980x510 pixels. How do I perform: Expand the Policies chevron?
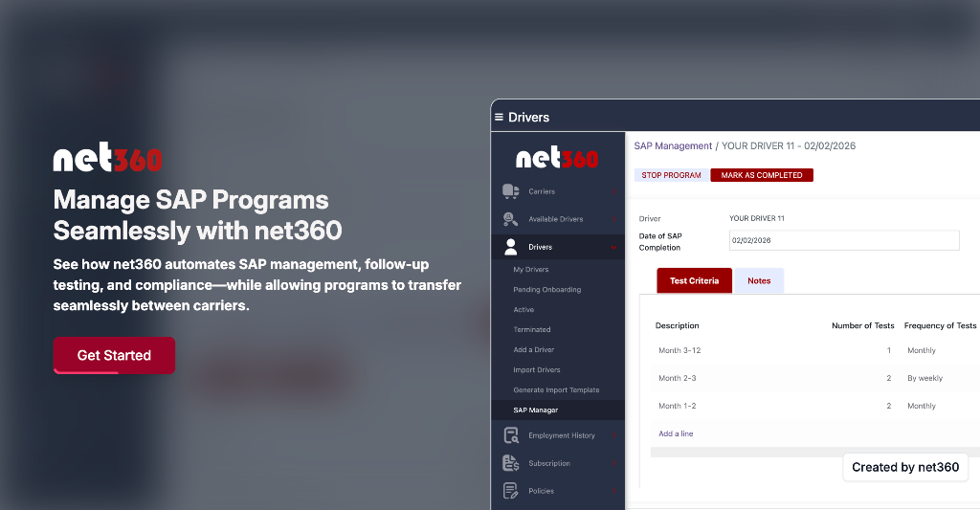click(x=614, y=491)
